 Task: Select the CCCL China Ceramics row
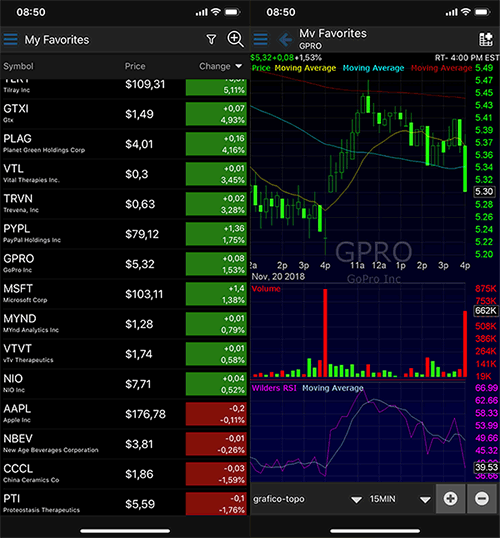tap(125, 474)
